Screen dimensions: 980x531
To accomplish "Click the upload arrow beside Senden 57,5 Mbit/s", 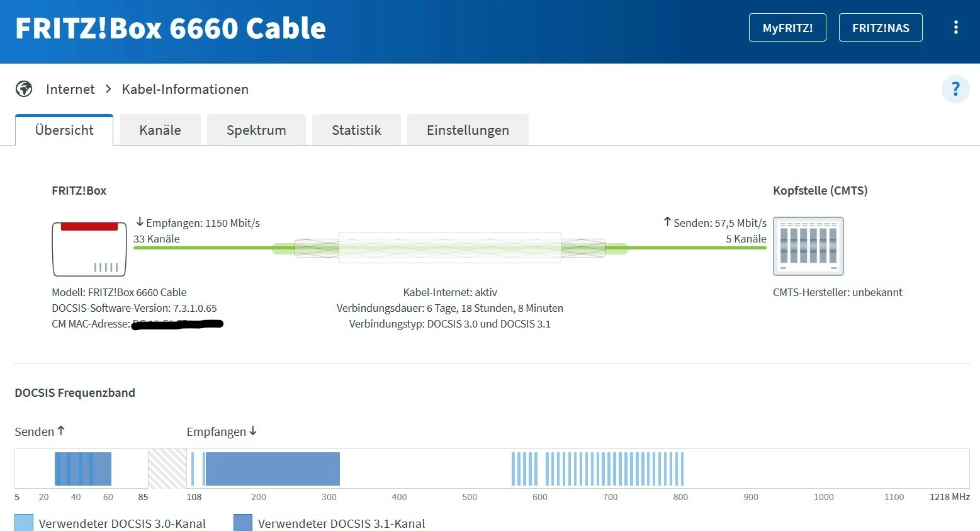I will click(667, 222).
